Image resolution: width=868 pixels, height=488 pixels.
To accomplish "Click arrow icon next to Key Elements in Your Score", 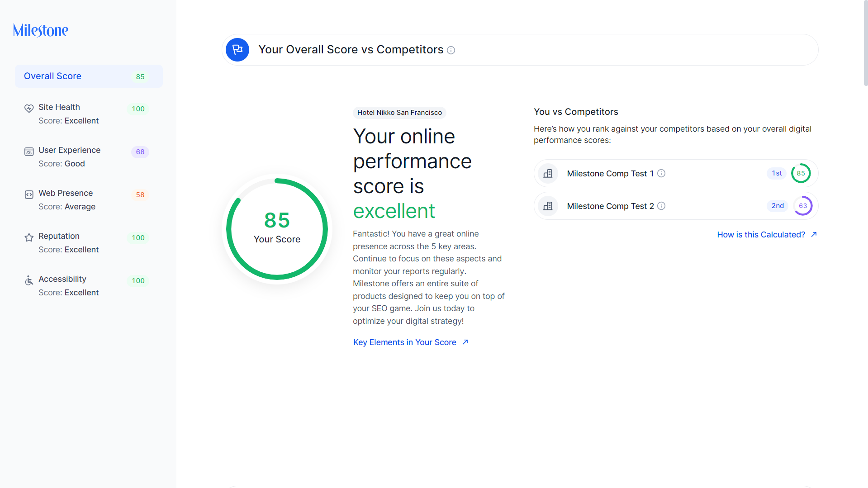I will [x=465, y=342].
